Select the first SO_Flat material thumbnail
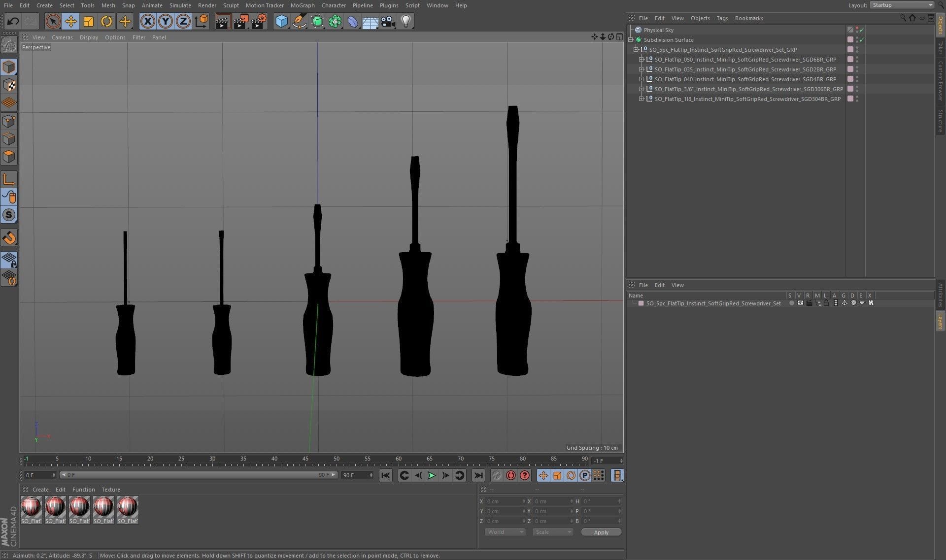The height and width of the screenshot is (560, 946). pos(31,507)
